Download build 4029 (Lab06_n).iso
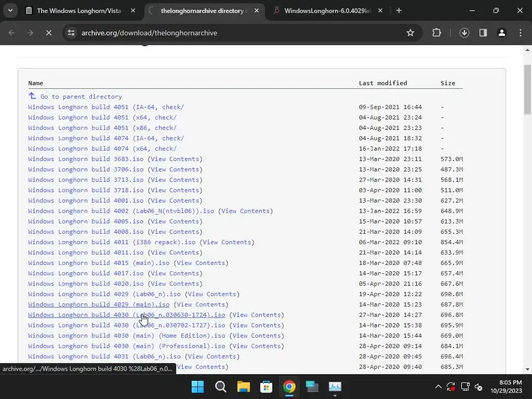 point(104,294)
